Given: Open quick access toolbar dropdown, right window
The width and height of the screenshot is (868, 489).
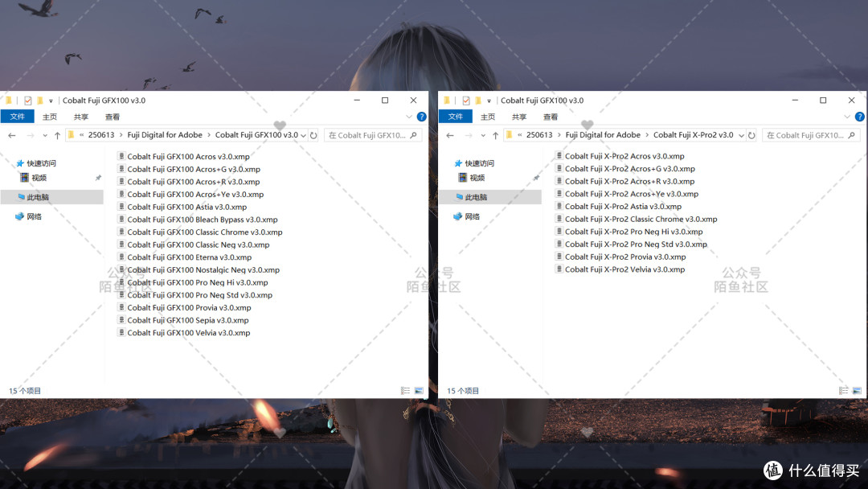Looking at the screenshot, I should click(x=489, y=101).
